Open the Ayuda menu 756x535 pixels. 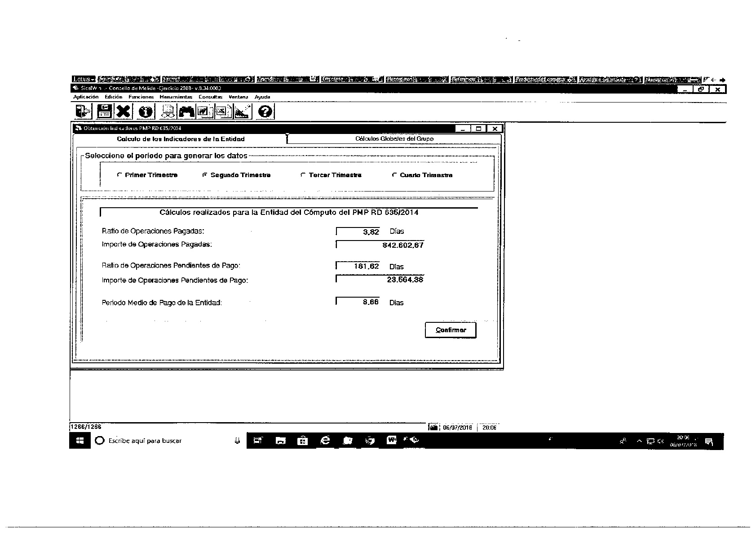tap(262, 97)
